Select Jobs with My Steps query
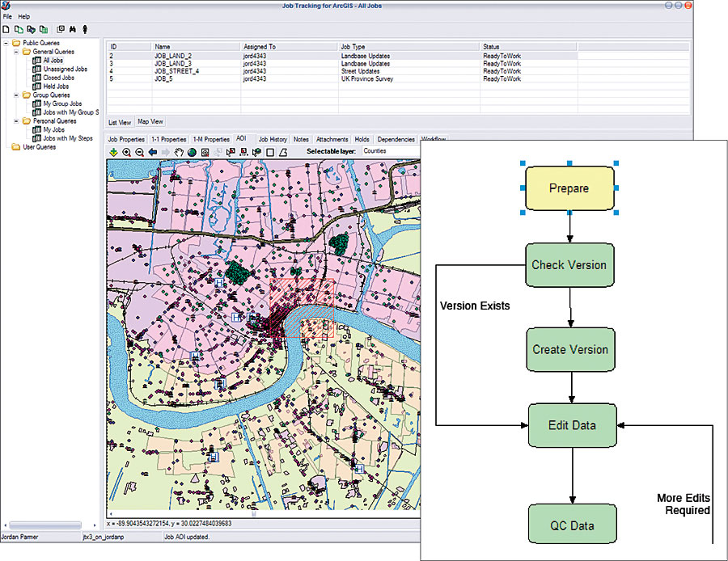 coord(68,138)
